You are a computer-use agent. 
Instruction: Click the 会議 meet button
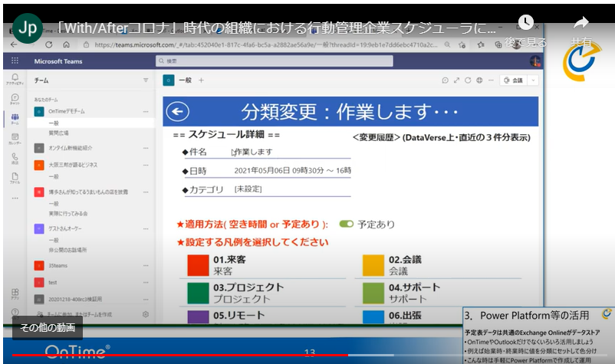[514, 80]
